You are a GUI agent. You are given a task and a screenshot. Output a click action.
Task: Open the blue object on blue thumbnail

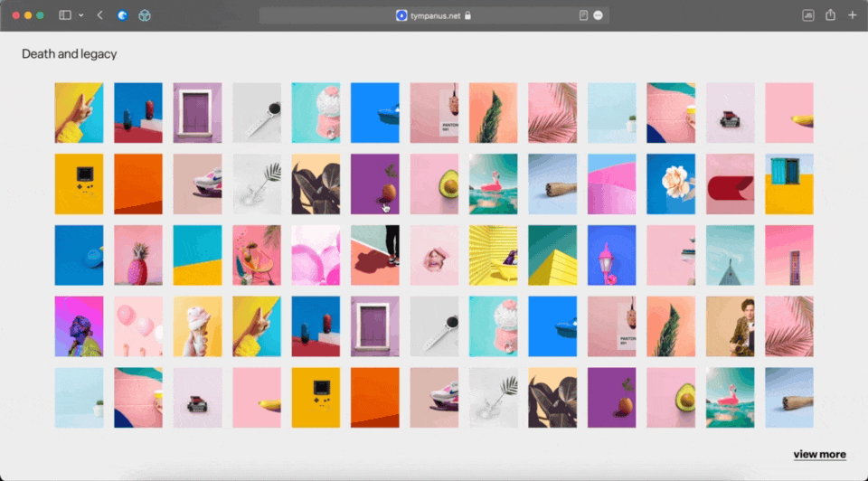80,255
